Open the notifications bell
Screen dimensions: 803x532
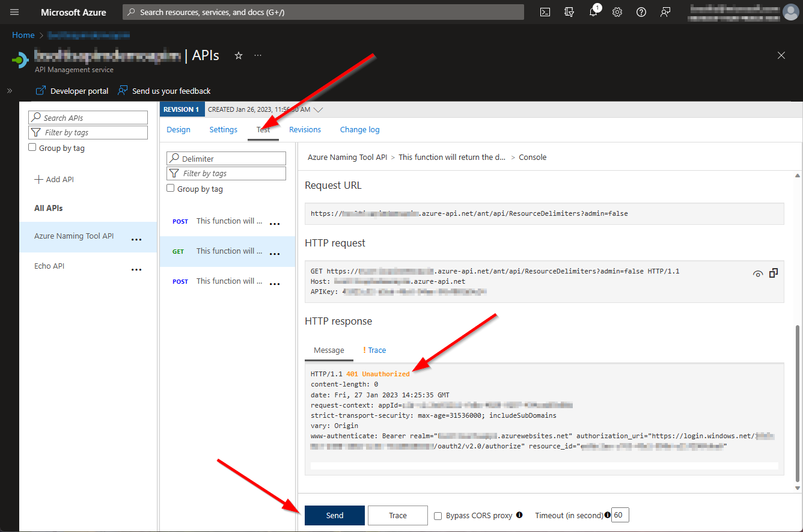593,12
